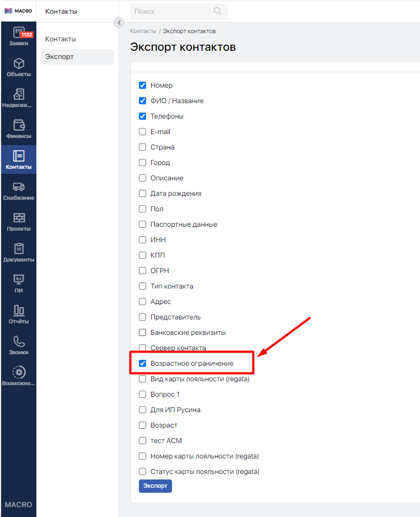Open the Проекты brick icon
The width and height of the screenshot is (420, 517).
pyautogui.click(x=19, y=218)
